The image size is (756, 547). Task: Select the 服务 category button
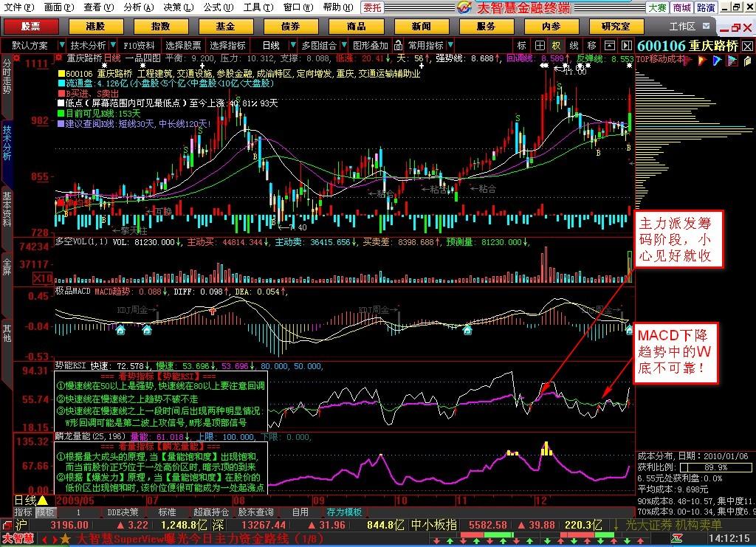pyautogui.click(x=486, y=27)
